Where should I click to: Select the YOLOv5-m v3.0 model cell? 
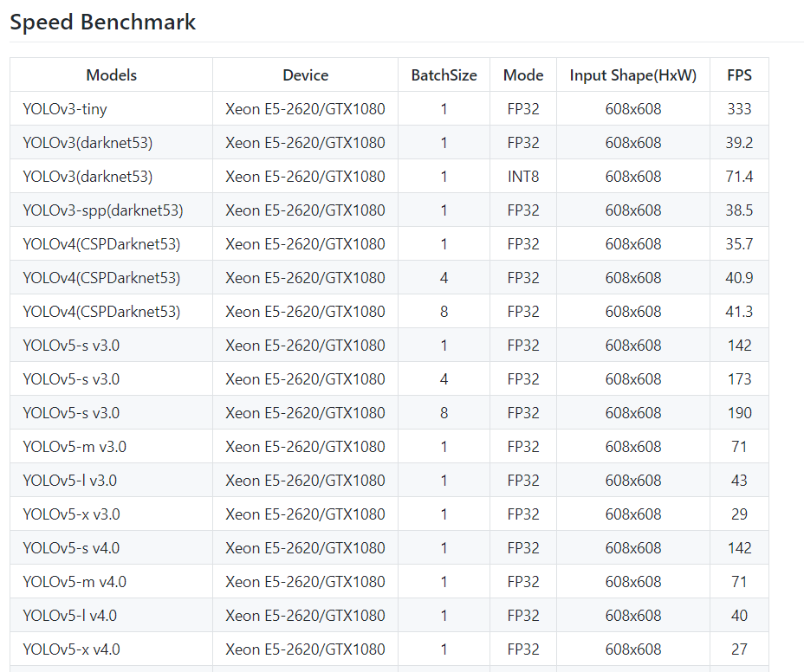click(75, 447)
